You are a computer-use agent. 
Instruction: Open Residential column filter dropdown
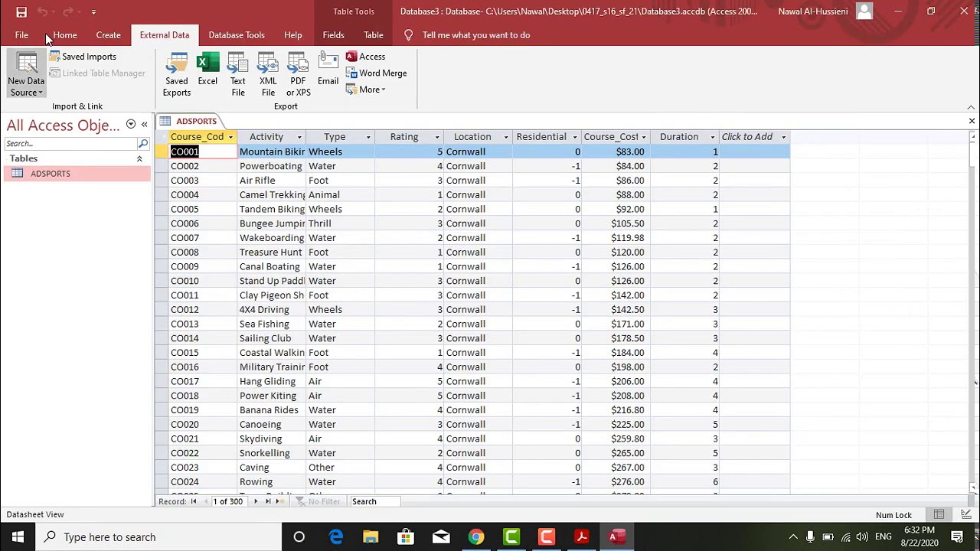pyautogui.click(x=575, y=137)
